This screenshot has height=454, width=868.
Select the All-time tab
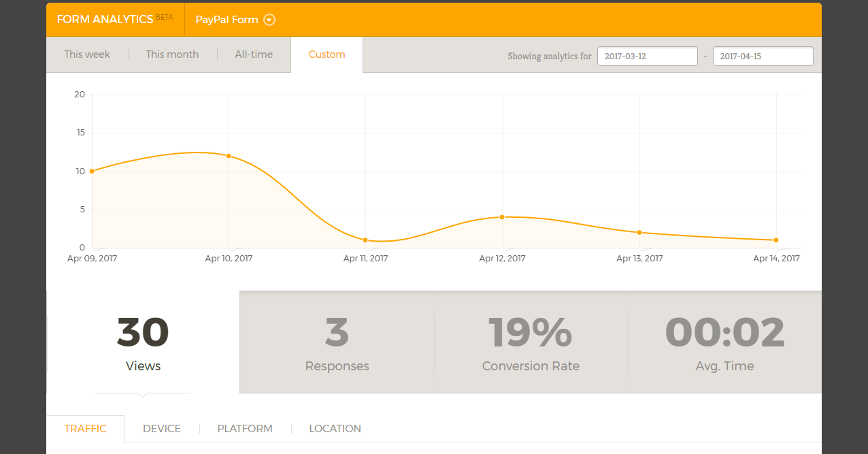click(254, 54)
